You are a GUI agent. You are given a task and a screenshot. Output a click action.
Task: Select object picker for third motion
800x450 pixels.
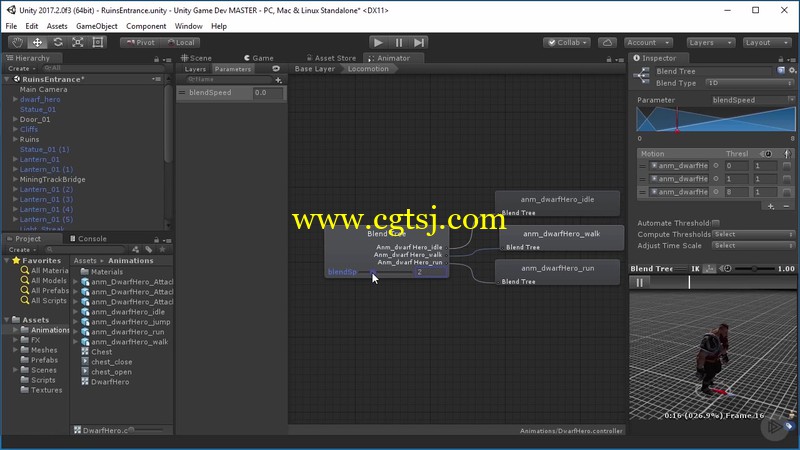[716, 192]
